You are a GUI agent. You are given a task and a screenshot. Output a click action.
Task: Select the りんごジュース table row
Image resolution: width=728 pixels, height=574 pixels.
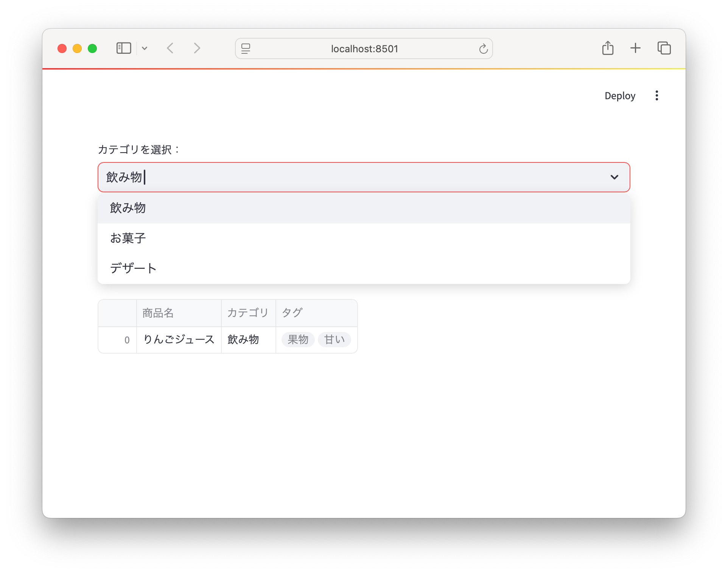click(x=179, y=340)
